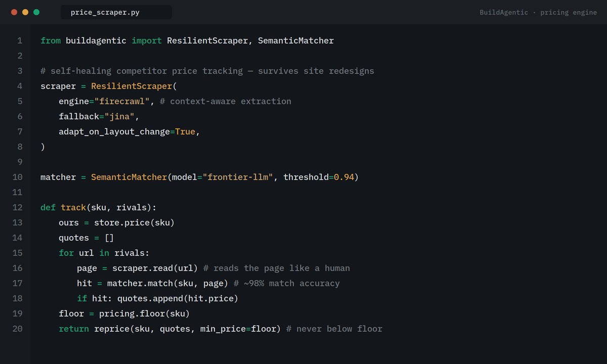Click the "jina" fallback string
Screen dimensions: 607x364
tap(119, 116)
